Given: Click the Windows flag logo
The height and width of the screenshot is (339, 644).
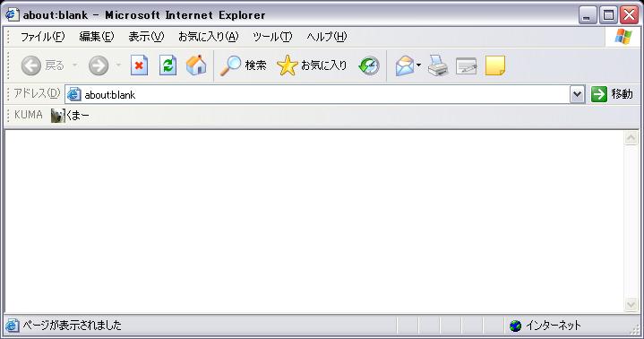Looking at the screenshot, I should point(623,37).
